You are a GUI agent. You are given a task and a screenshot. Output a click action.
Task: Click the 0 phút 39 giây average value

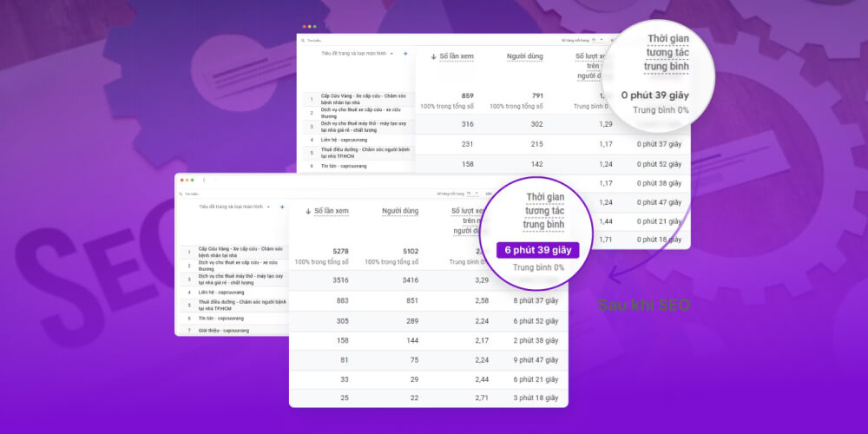click(654, 95)
